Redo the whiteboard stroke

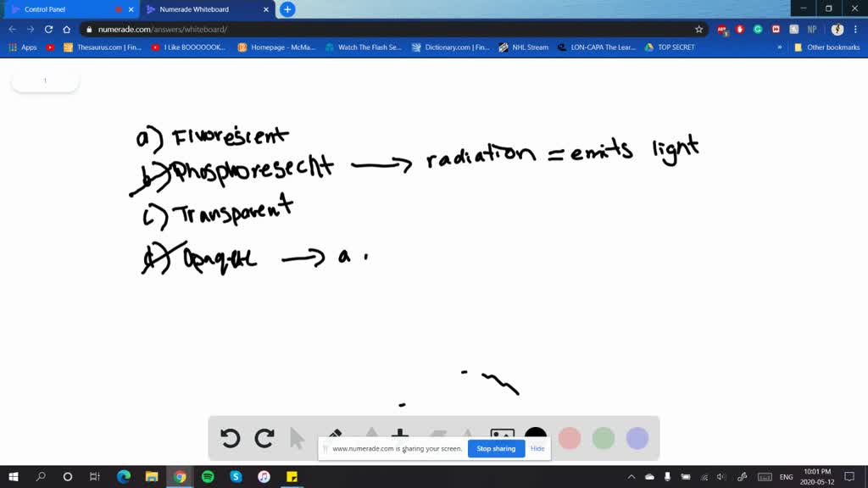[264, 438]
